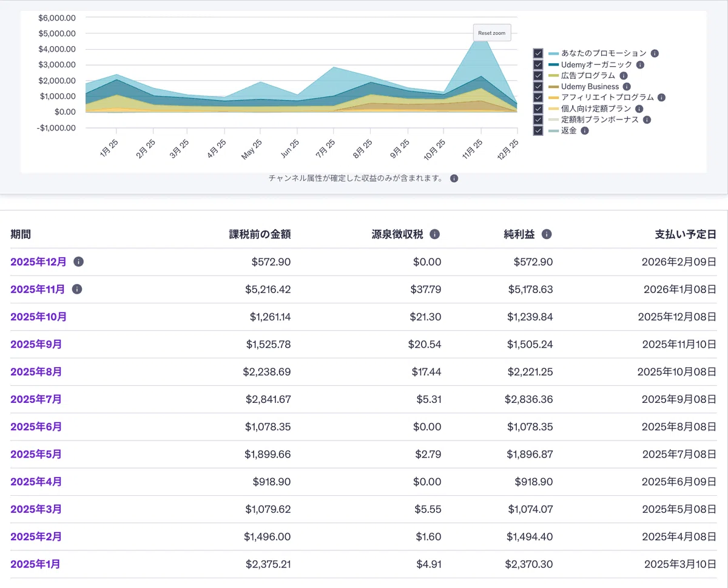Open the 2025年10月 period link
This screenshot has width=728, height=588.
pos(39,317)
